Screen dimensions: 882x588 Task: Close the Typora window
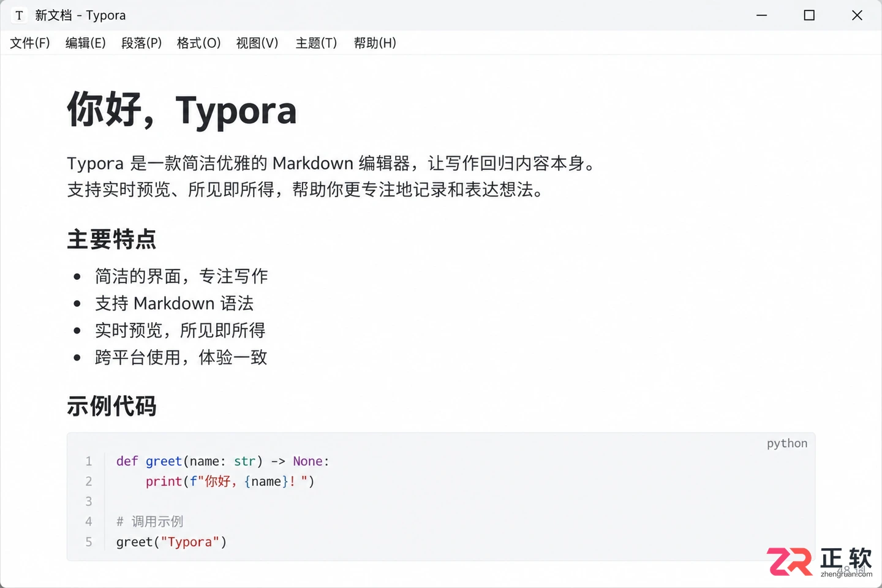coord(857,15)
